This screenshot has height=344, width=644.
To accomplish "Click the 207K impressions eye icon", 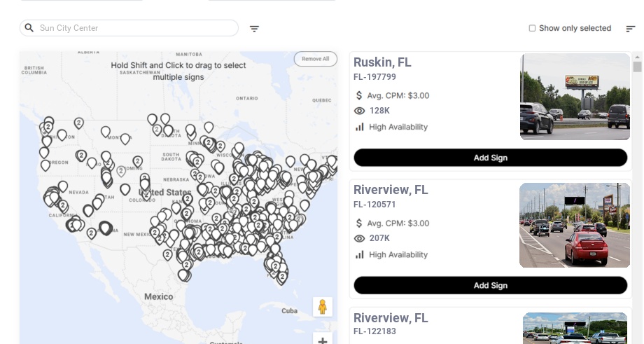I will (360, 238).
